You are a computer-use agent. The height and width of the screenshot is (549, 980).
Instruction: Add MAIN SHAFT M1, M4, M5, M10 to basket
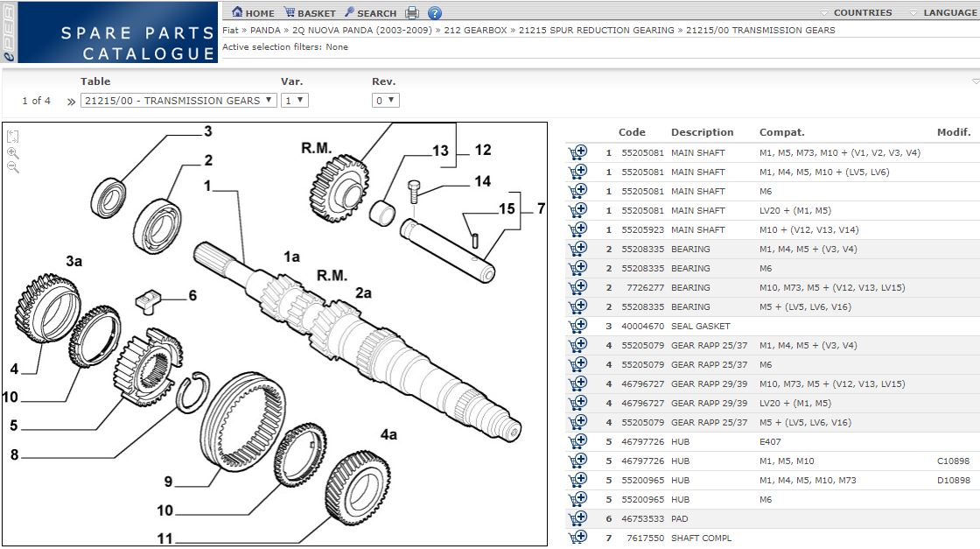point(577,172)
